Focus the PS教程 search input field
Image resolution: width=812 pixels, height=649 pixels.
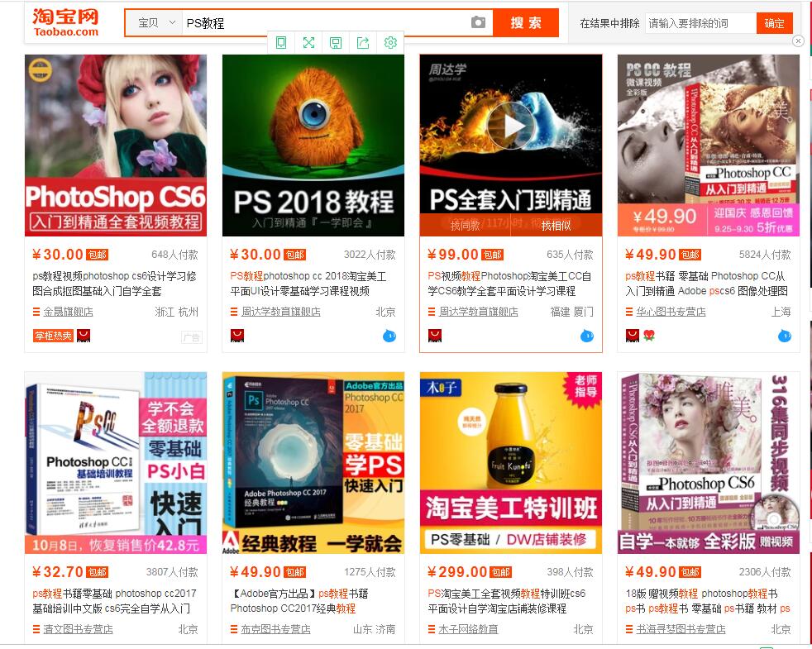coord(325,23)
